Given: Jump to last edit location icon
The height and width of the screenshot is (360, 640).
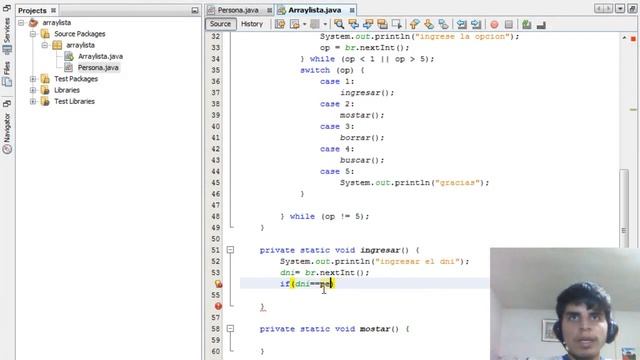Looking at the screenshot, I should [280, 24].
